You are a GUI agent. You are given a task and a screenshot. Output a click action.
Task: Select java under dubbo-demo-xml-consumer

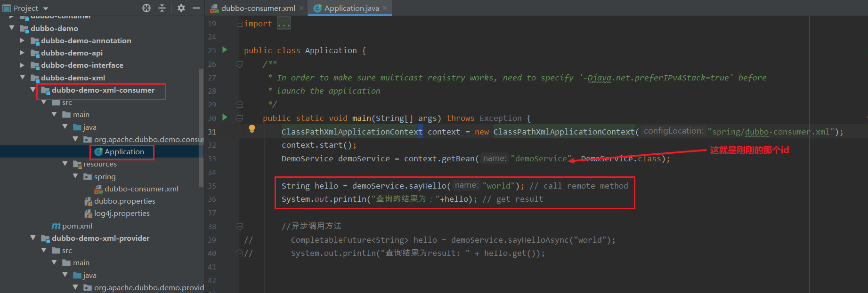(x=89, y=127)
